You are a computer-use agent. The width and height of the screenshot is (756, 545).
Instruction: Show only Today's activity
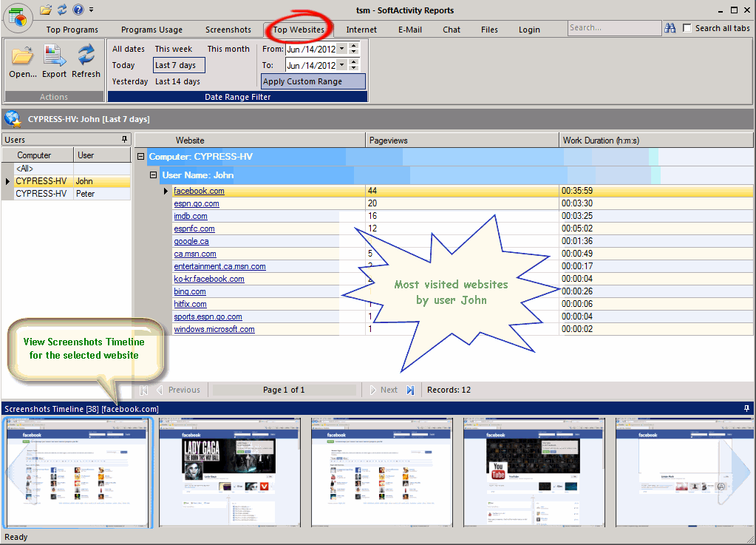[123, 65]
